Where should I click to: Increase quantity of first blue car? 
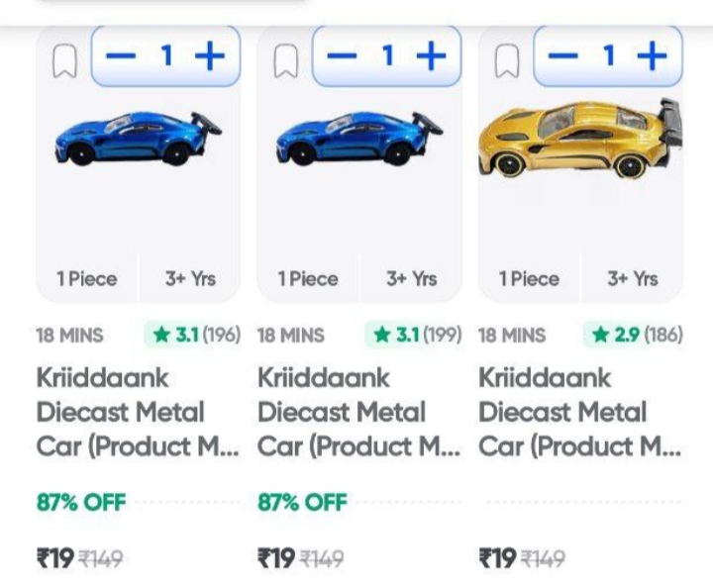[210, 55]
